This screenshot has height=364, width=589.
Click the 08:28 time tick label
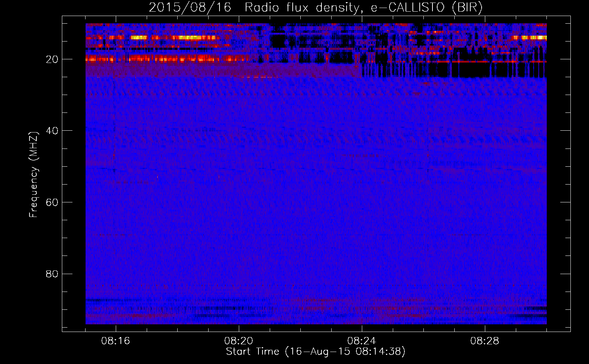(x=485, y=341)
